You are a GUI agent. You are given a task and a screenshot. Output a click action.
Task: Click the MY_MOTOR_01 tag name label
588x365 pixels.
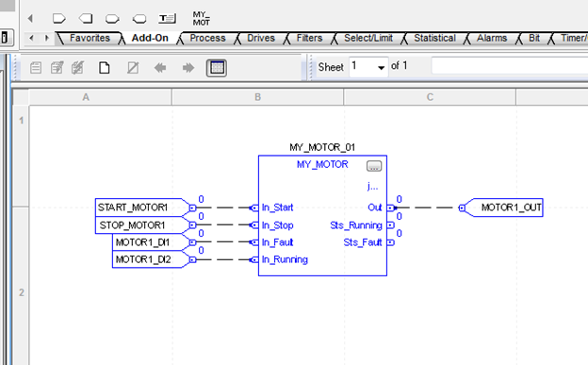tap(322, 147)
